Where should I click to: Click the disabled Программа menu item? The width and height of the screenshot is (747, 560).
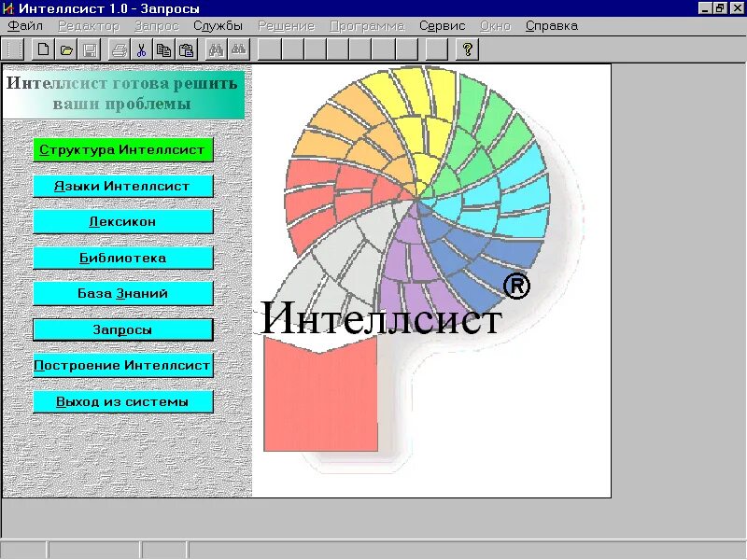(367, 26)
